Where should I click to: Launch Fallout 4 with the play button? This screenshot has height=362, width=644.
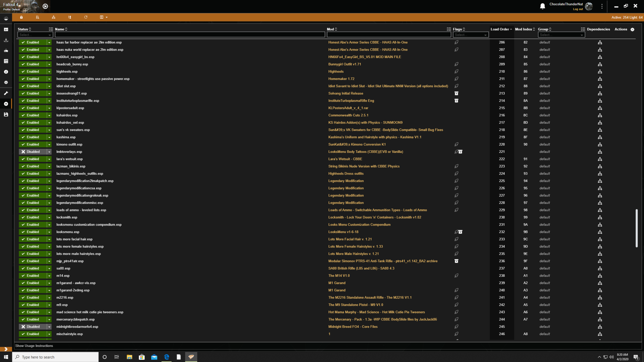pos(45,6)
